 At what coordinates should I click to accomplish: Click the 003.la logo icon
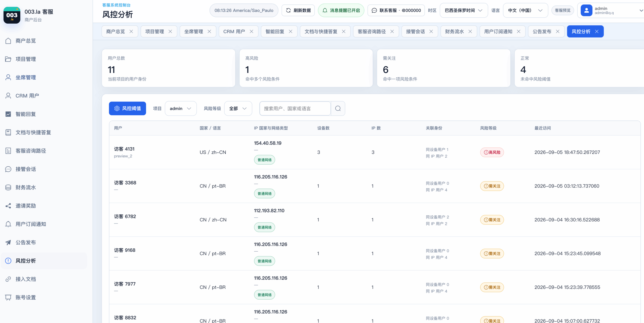(x=12, y=15)
